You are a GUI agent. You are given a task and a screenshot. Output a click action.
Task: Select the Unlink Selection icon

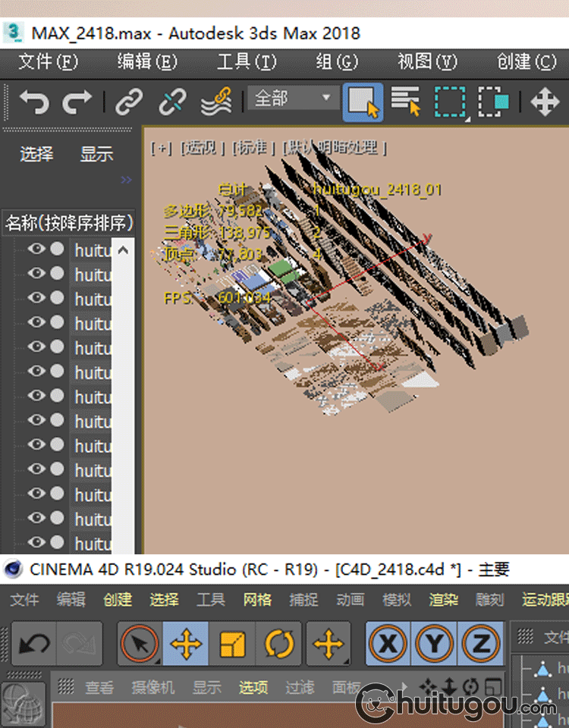click(172, 102)
